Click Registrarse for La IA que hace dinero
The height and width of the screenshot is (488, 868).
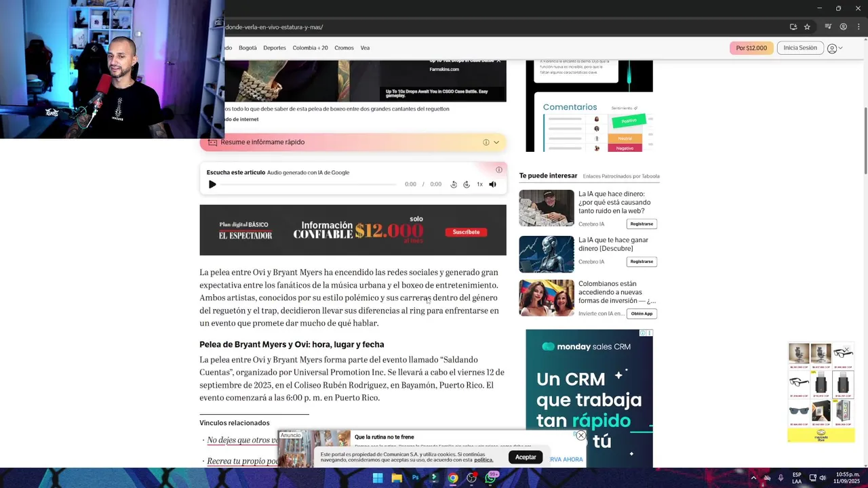[642, 224]
